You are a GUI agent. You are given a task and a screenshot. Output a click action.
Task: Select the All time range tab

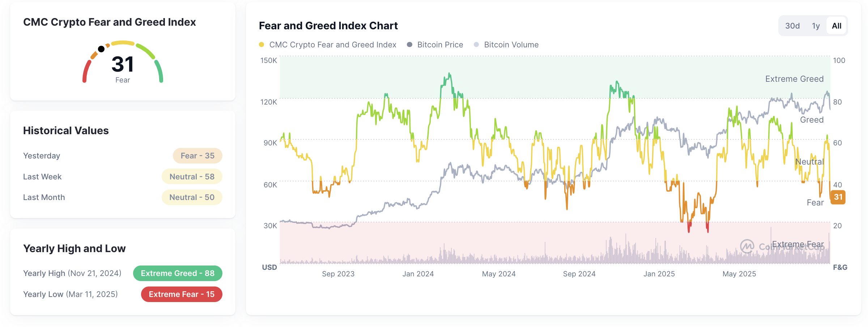(837, 26)
